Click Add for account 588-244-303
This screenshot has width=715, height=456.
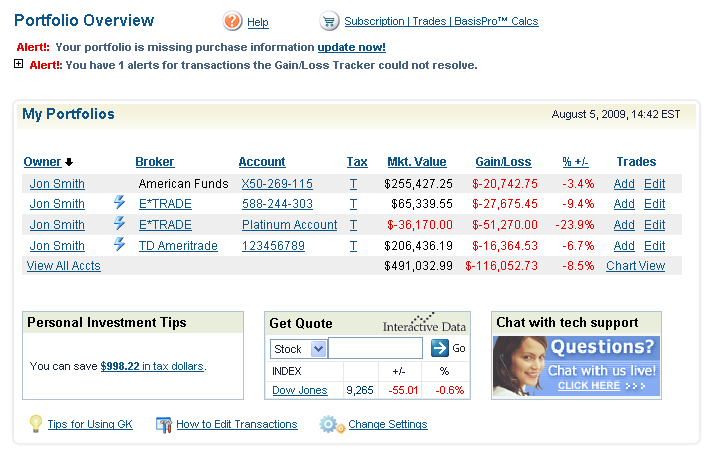[x=624, y=204]
